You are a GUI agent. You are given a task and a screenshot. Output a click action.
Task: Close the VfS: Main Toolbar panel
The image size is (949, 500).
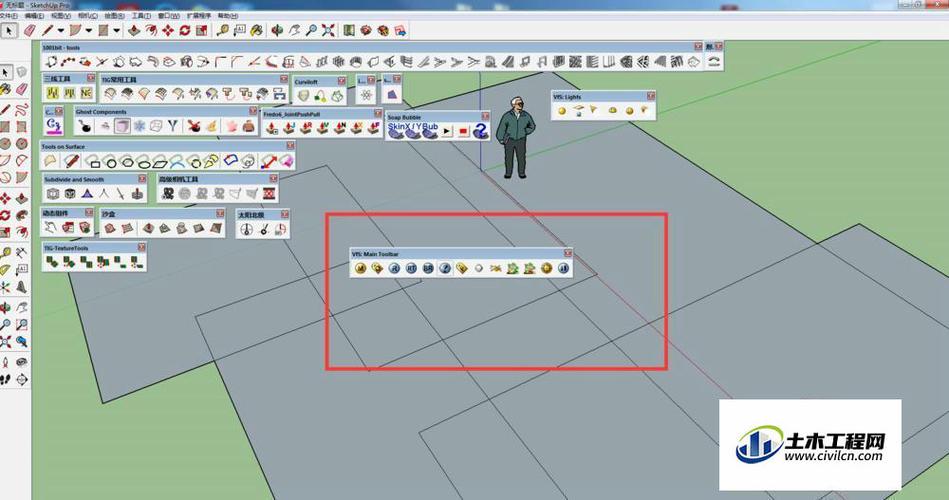567,253
